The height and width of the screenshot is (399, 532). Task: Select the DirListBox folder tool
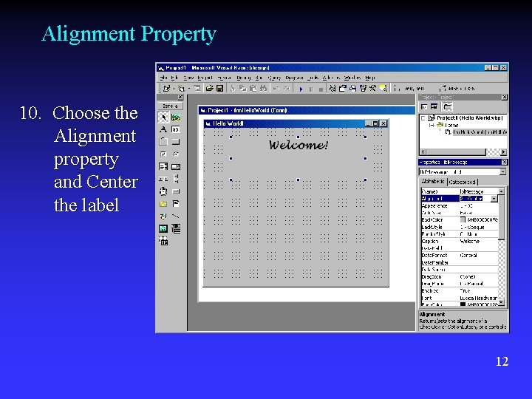pyautogui.click(x=163, y=204)
